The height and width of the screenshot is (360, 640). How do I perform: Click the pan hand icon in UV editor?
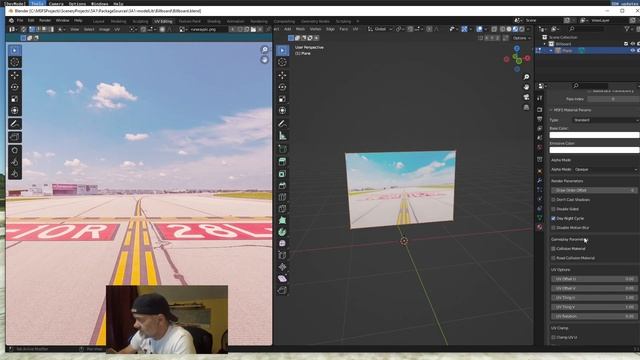264,60
